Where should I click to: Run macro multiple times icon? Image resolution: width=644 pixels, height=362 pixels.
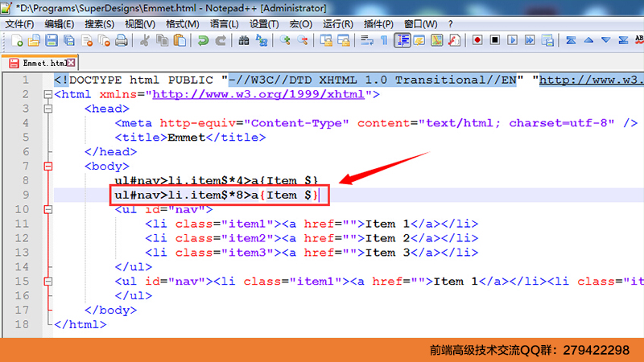pos(530,40)
